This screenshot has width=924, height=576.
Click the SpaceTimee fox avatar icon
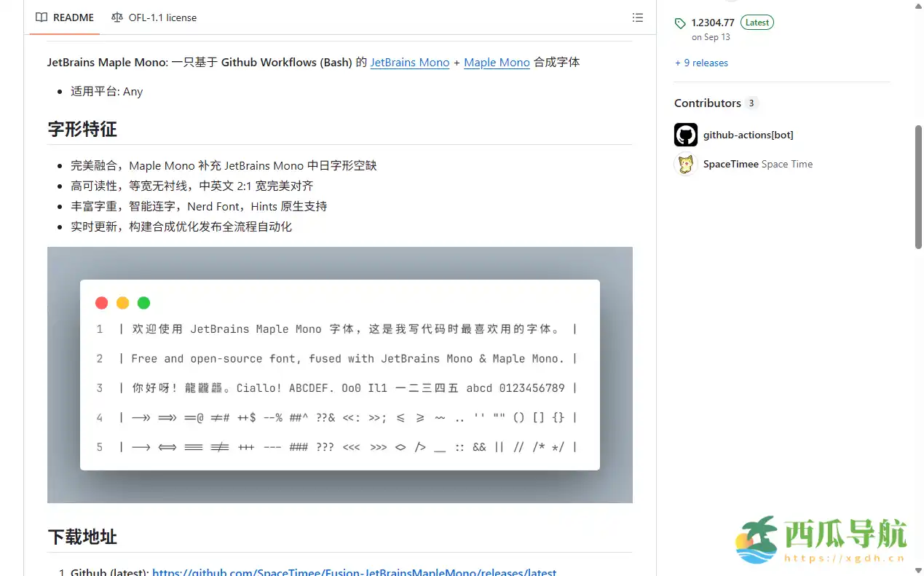[x=685, y=164]
